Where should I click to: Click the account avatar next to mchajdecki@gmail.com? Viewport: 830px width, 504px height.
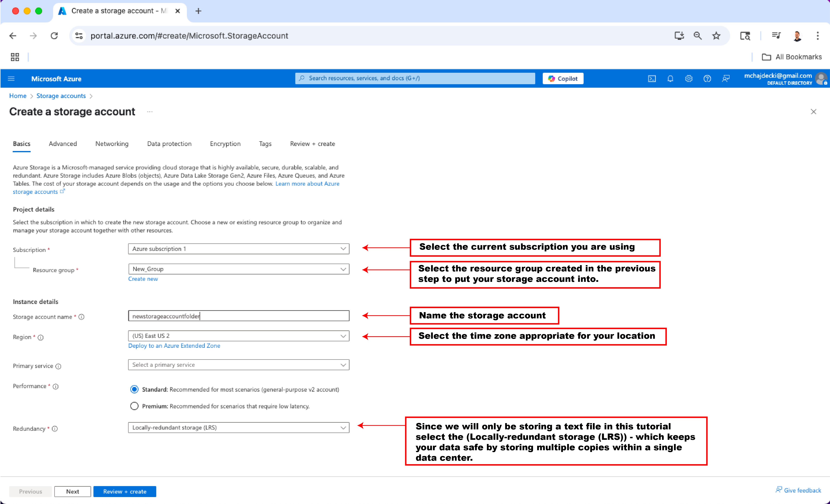click(x=821, y=78)
